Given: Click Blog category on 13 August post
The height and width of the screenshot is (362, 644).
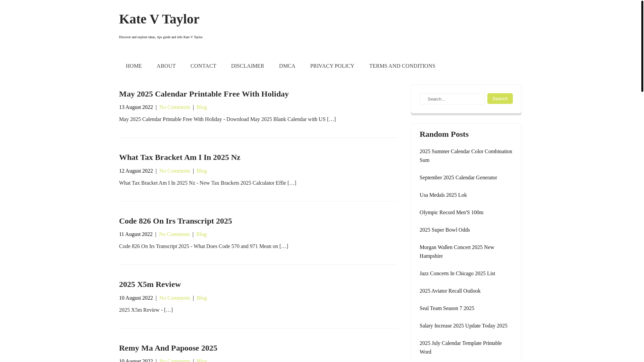Looking at the screenshot, I should pyautogui.click(x=202, y=107).
